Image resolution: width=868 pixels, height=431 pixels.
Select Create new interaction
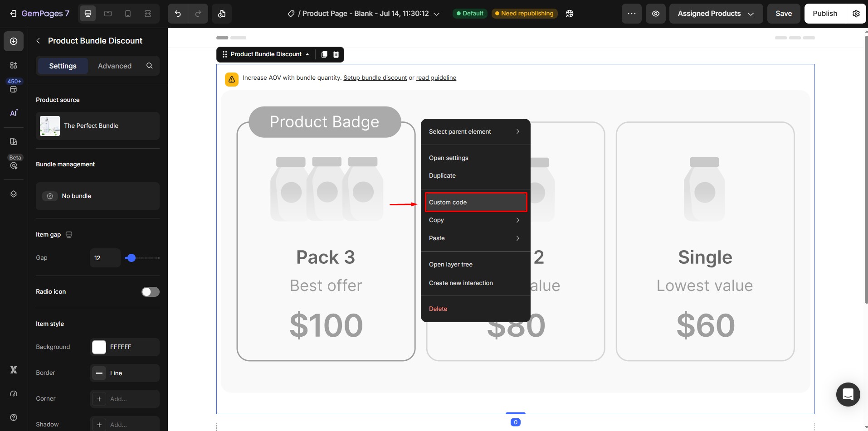(x=475, y=283)
